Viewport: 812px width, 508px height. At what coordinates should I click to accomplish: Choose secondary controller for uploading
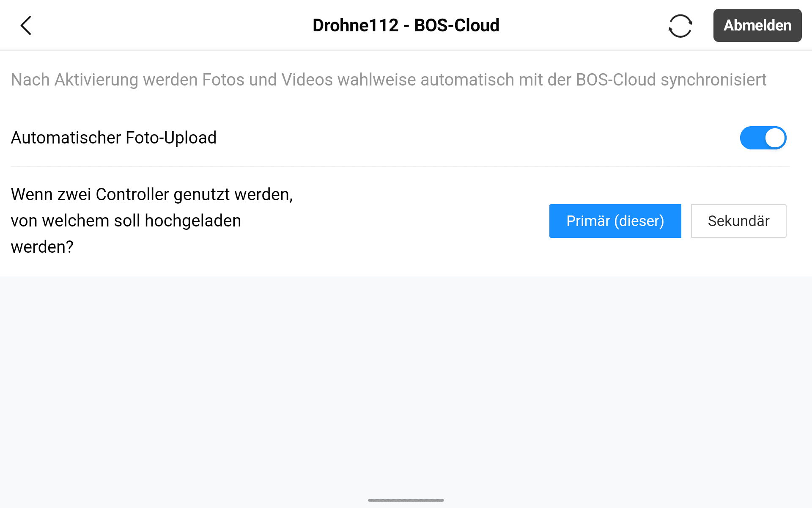pos(738,221)
